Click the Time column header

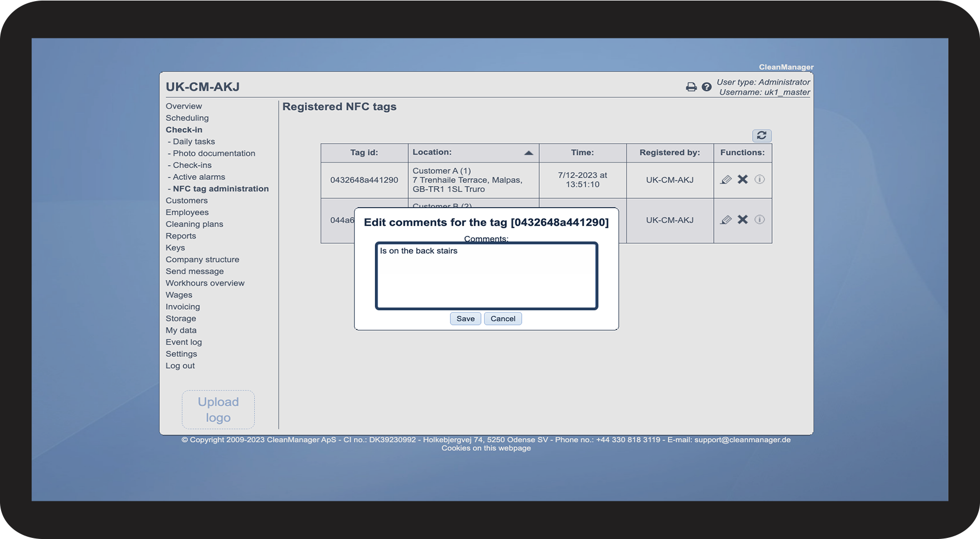tap(582, 153)
